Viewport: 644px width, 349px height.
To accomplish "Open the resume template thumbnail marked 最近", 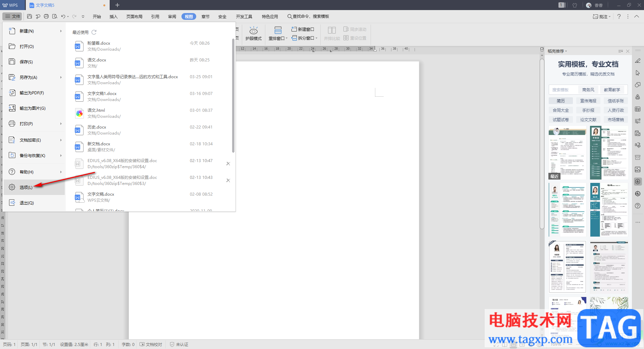I will point(568,153).
